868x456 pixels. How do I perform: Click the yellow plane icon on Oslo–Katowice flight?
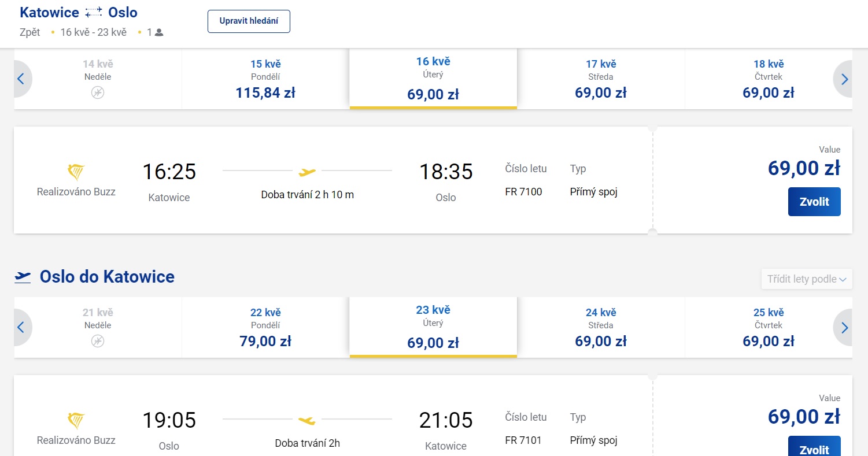(307, 420)
